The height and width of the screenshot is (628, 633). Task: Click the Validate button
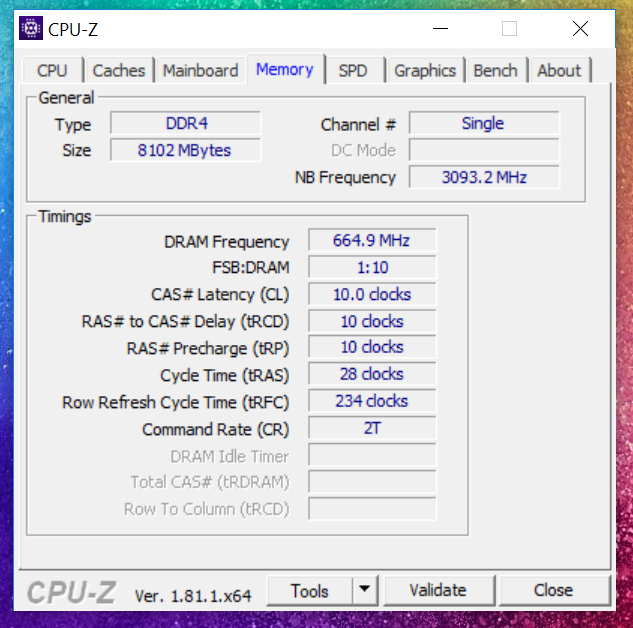coord(438,590)
